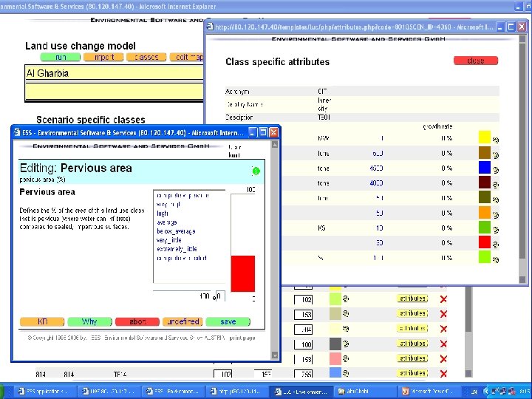Open attributes for the 100 row
Viewport: 532px width, 399px height.
click(412, 344)
